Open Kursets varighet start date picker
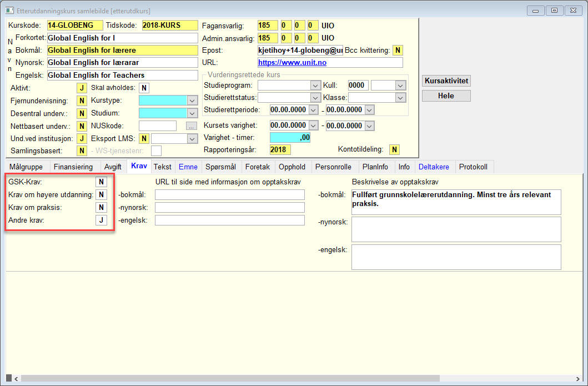The width and height of the screenshot is (588, 386). [x=314, y=126]
